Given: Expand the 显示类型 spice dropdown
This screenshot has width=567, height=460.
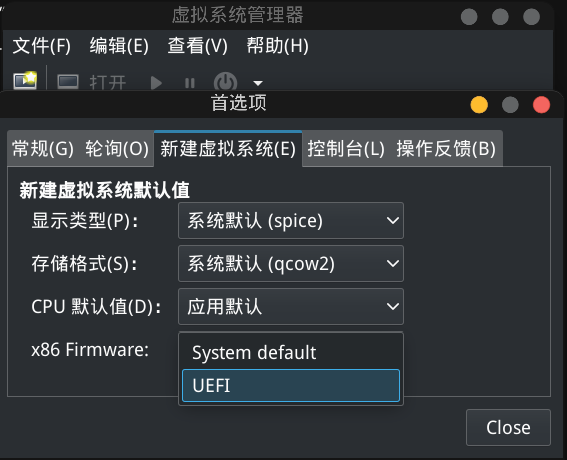Looking at the screenshot, I should [291, 221].
